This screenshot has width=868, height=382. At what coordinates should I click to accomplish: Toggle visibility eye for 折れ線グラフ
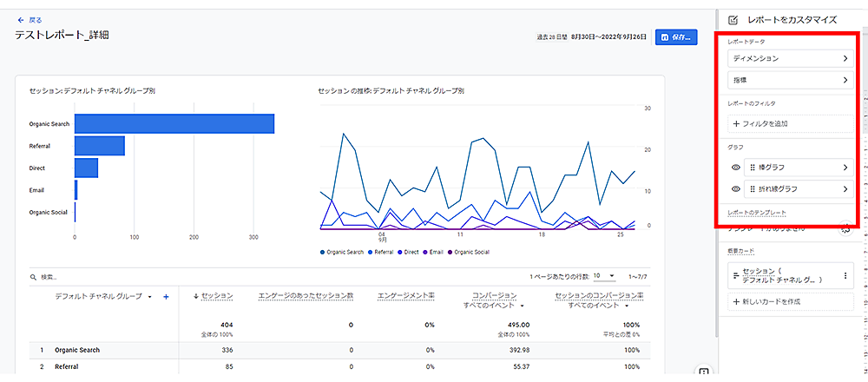735,188
